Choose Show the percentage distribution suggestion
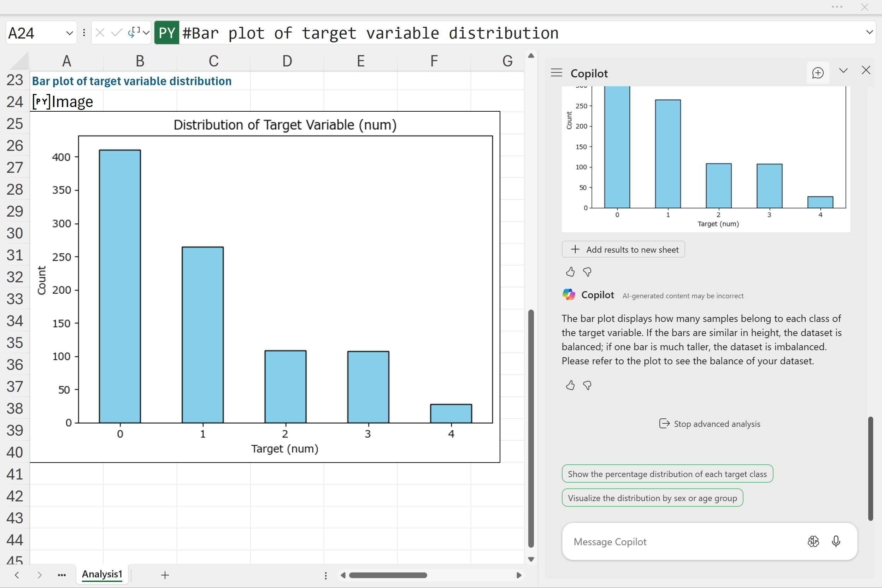 coord(667,474)
